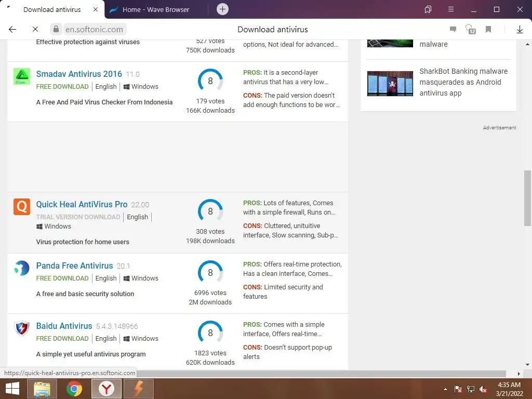Image resolution: width=532 pixels, height=399 pixels.
Task: Click the scrollbar up arrow
Action: pyautogui.click(x=527, y=44)
